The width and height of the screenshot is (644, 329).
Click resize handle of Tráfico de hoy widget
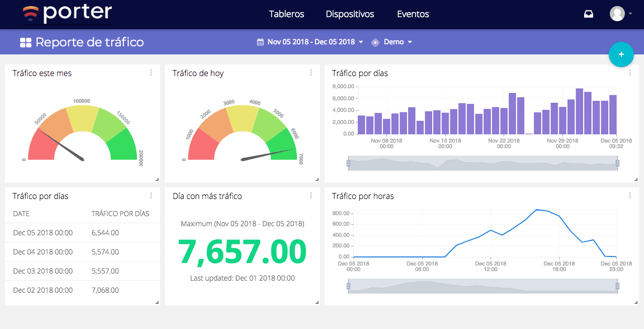pyautogui.click(x=316, y=179)
